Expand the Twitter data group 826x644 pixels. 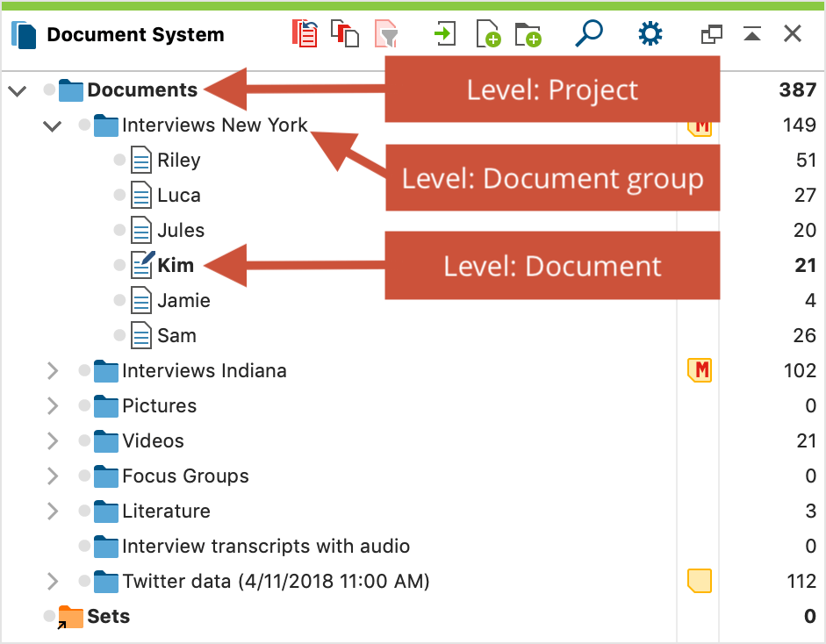tap(52, 582)
